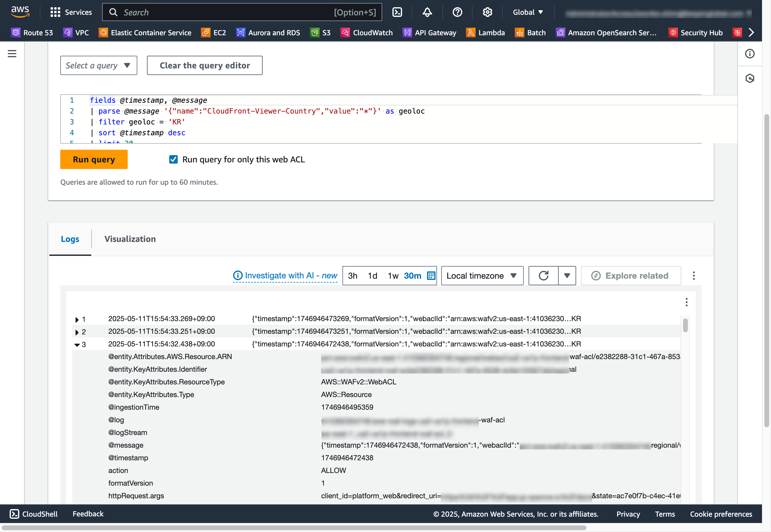Image resolution: width=771 pixels, height=532 pixels.
Task: Switch to the Logs tab
Action: (x=70, y=239)
